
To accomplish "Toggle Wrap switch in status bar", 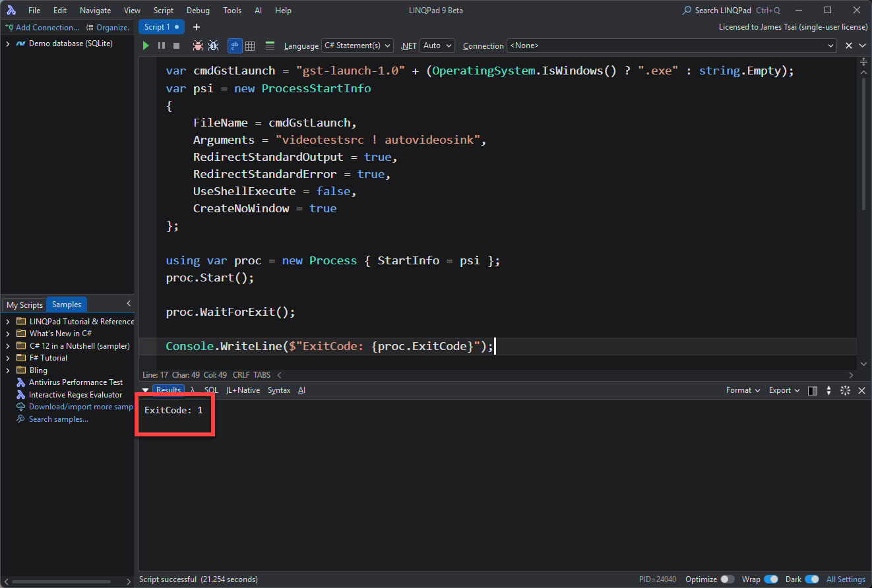I will [x=771, y=579].
